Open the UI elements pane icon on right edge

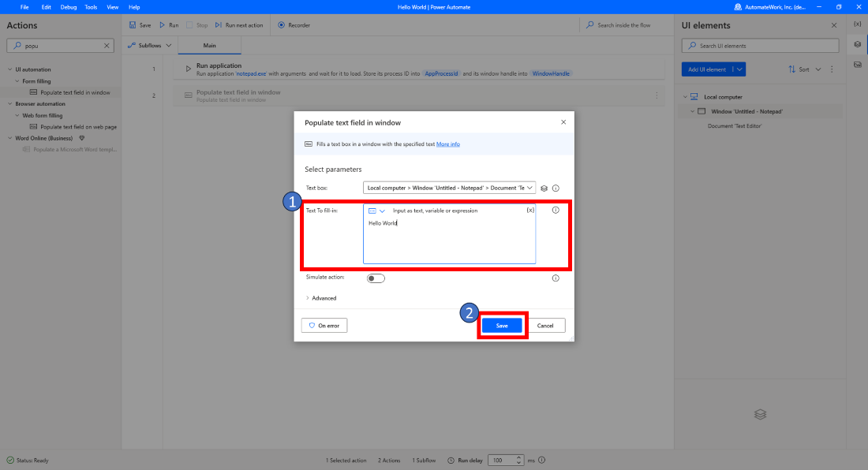click(858, 44)
